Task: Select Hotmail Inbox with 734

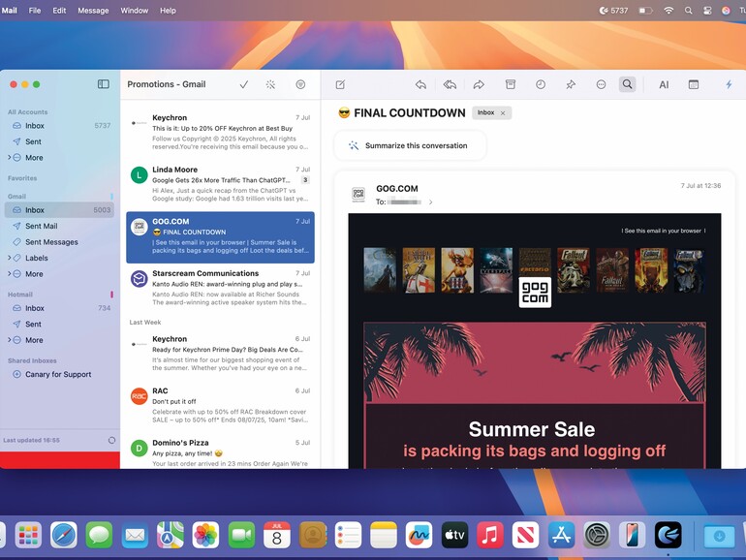Action: pyautogui.click(x=59, y=308)
